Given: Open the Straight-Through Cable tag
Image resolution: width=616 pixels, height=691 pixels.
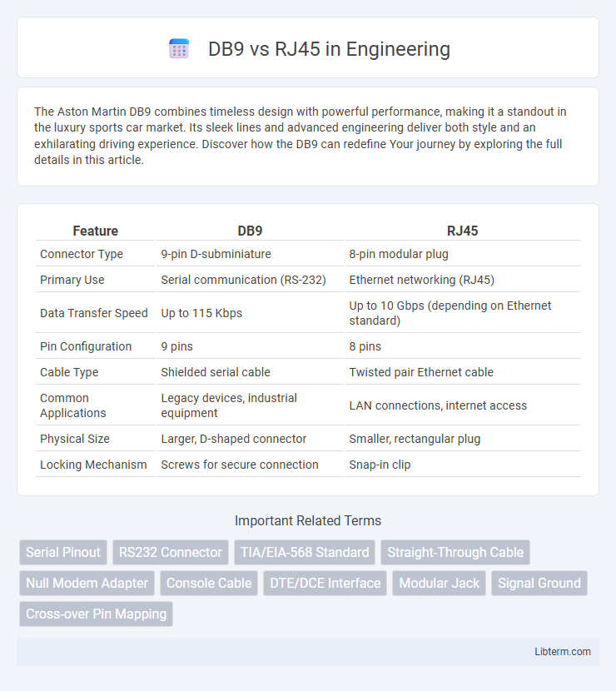Looking at the screenshot, I should point(455,552).
